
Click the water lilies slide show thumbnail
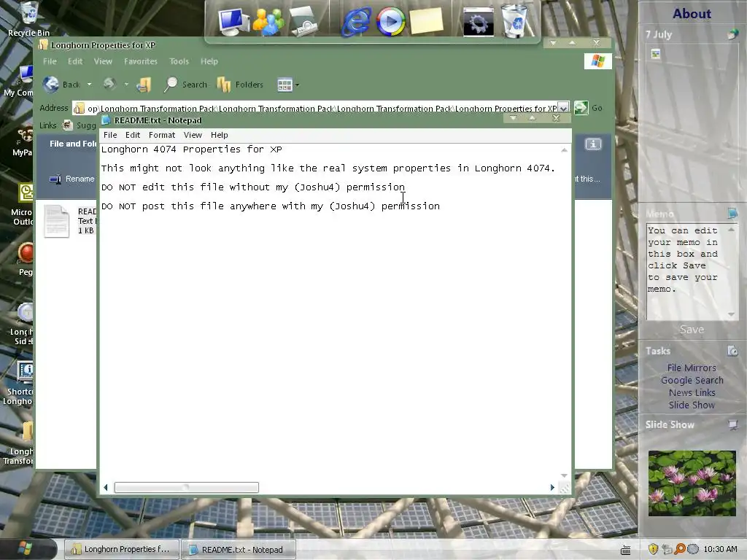[x=692, y=483]
